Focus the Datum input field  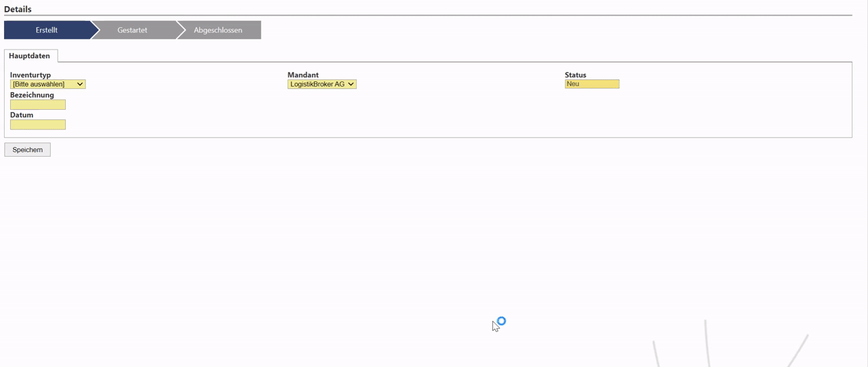38,124
